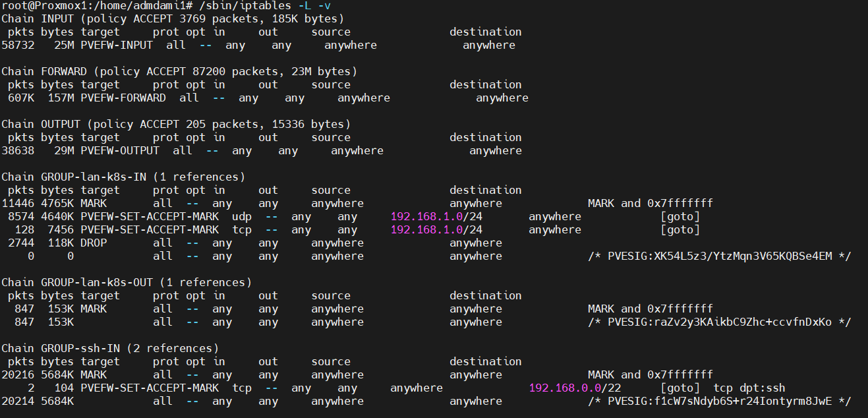Click the 4765K bytes value

57,203
